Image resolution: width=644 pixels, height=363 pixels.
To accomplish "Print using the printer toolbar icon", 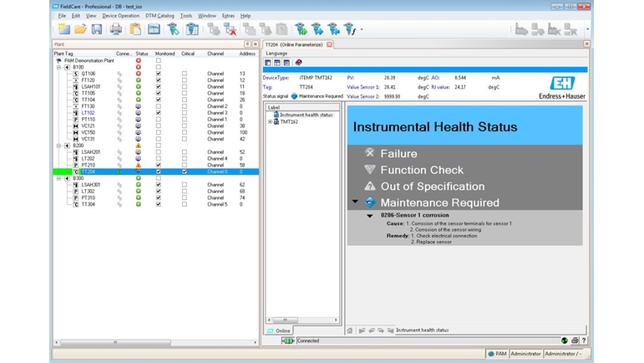I will coord(116,29).
